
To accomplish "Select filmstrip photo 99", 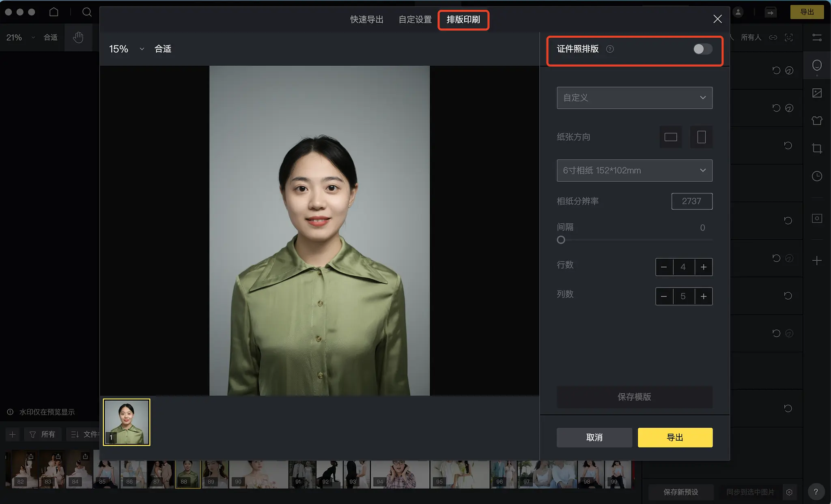I will click(618, 474).
